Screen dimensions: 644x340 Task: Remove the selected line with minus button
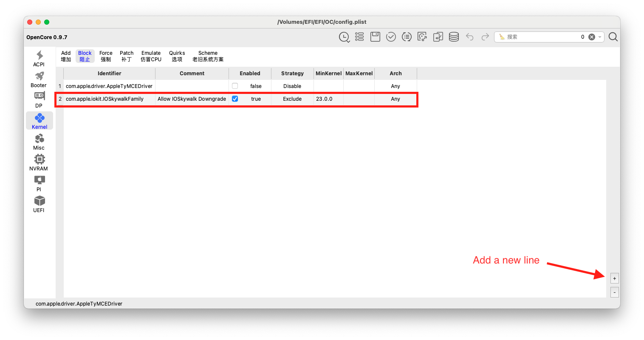[x=615, y=292]
